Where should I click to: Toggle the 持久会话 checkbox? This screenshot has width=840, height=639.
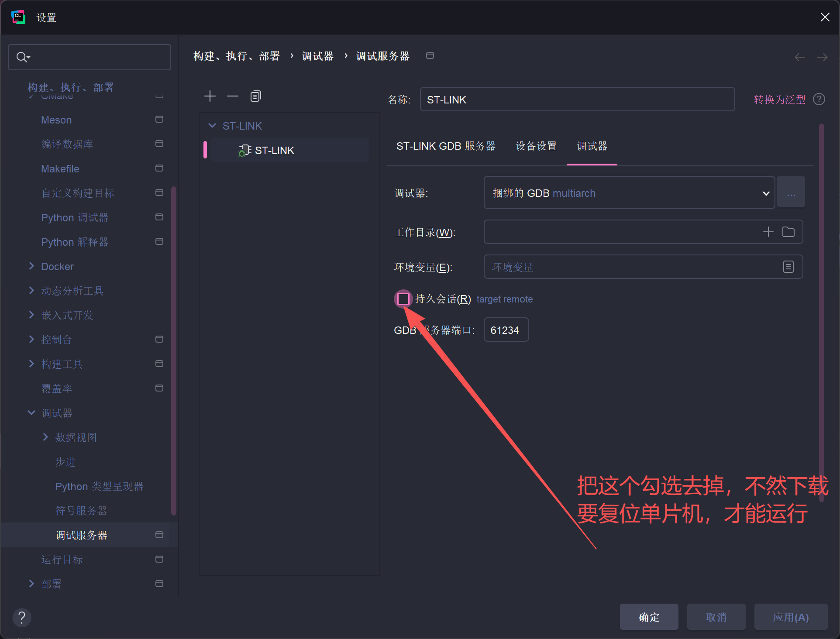click(403, 299)
